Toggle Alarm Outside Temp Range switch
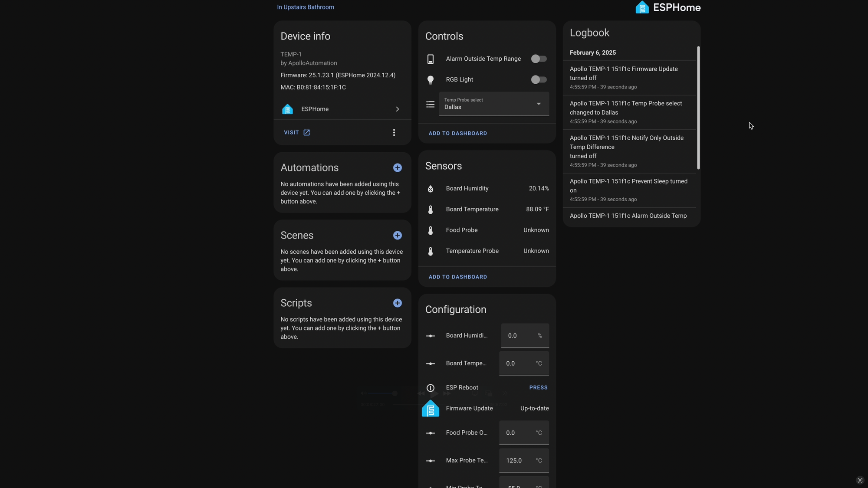This screenshot has width=868, height=488. click(539, 59)
